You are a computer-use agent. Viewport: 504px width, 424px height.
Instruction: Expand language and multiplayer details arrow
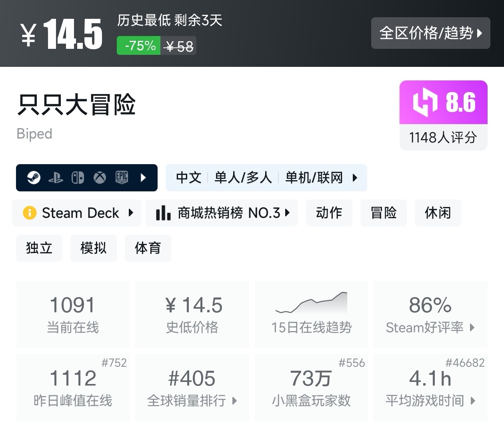point(355,177)
